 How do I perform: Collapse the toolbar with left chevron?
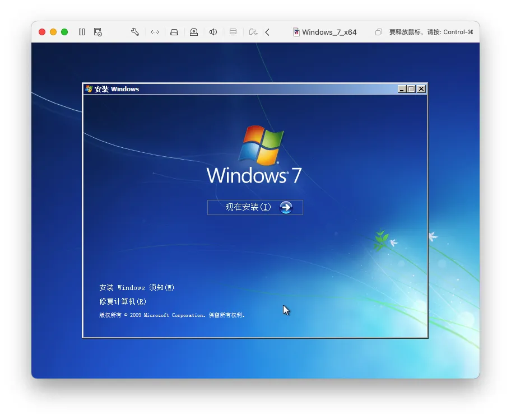267,32
